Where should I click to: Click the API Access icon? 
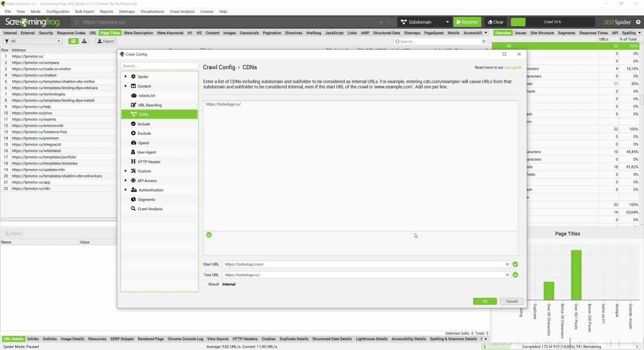[133, 181]
